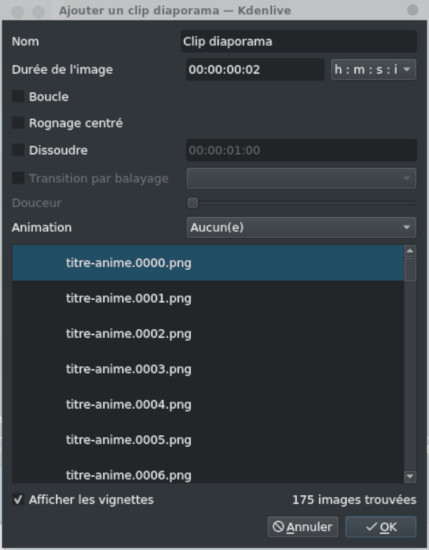The image size is (429, 550).
Task: Choose the titre-anime.0003.png entry
Action: click(208, 369)
